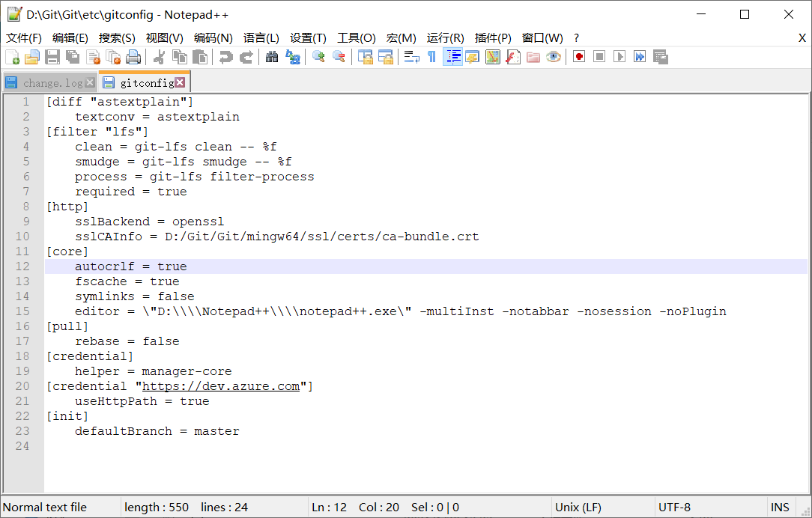Open Find using the binoculars icon
Image resolution: width=812 pixels, height=518 pixels.
click(x=272, y=57)
